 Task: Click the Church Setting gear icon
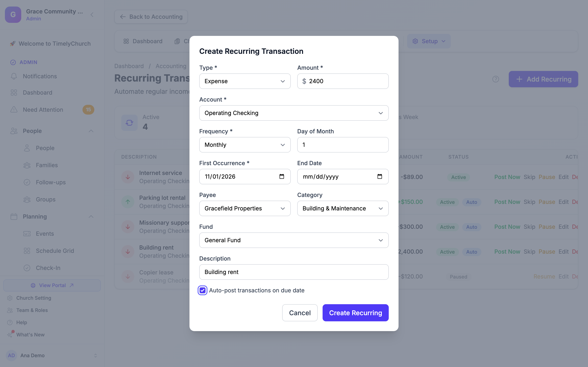point(10,298)
